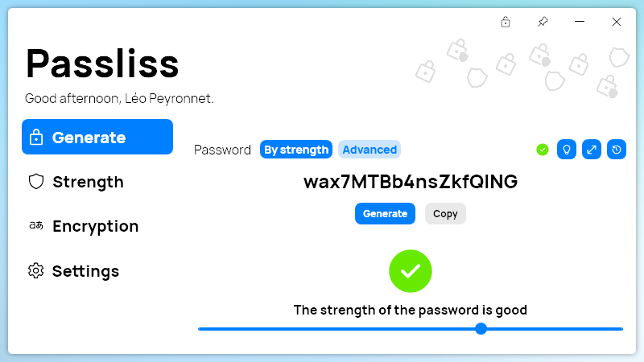Switch to By strength mode

[296, 150]
